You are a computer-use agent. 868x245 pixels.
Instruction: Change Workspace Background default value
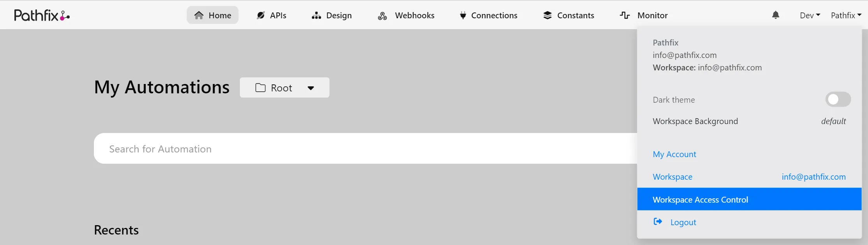[x=833, y=121]
